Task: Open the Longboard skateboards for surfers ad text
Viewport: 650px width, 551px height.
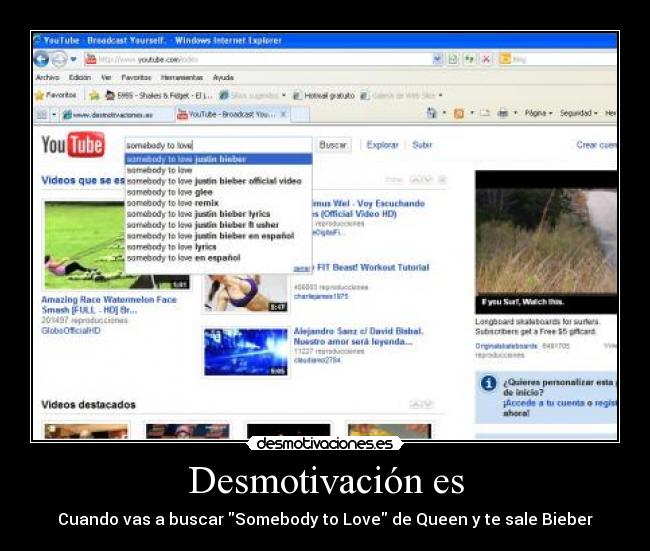Action: tap(537, 326)
